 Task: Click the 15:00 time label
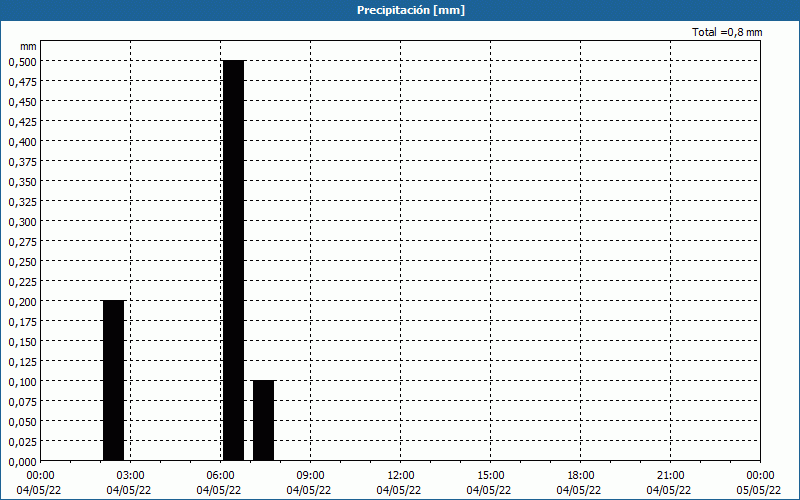490,476
